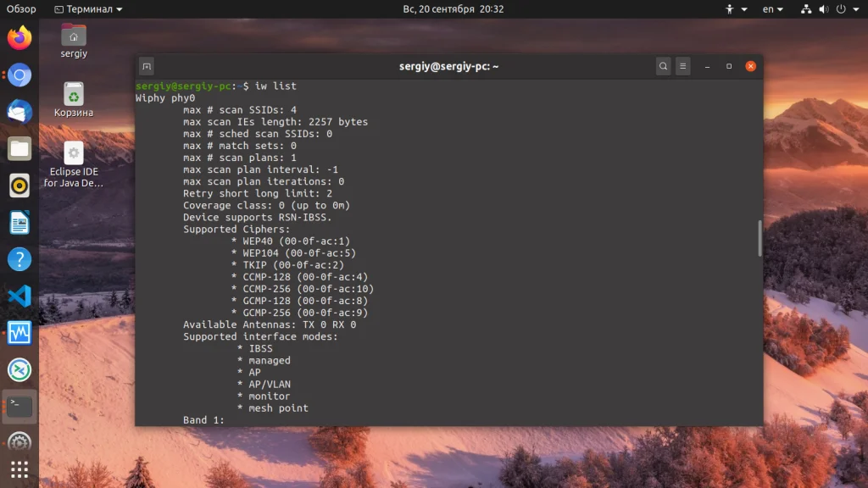Open the Терминал app menu dropdown
The image size is (868, 488).
coord(88,8)
